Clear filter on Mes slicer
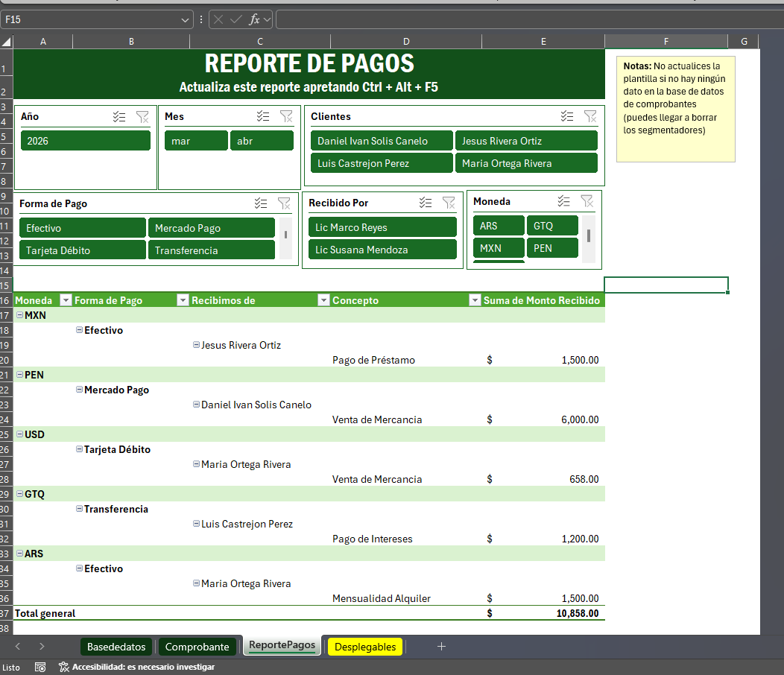Image resolution: width=784 pixels, height=675 pixels. (x=286, y=116)
